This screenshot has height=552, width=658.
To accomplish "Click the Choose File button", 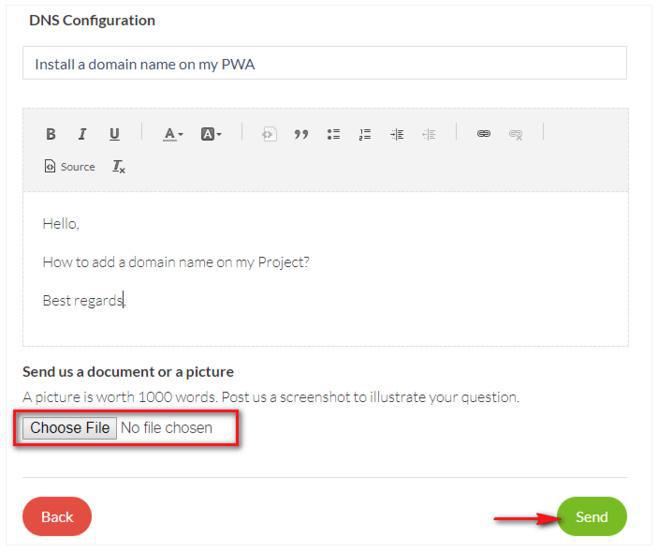I will pos(70,428).
